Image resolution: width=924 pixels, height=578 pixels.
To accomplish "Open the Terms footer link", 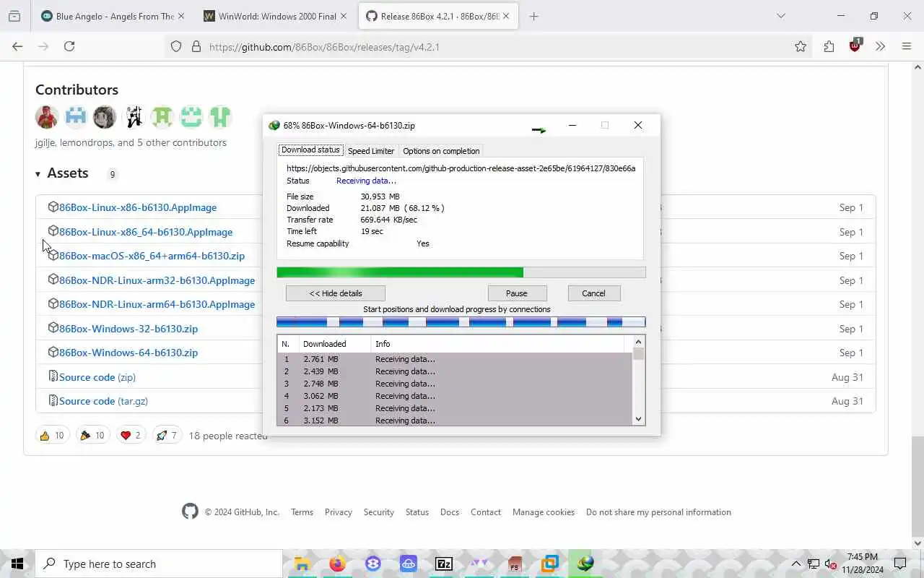I will 302,512.
